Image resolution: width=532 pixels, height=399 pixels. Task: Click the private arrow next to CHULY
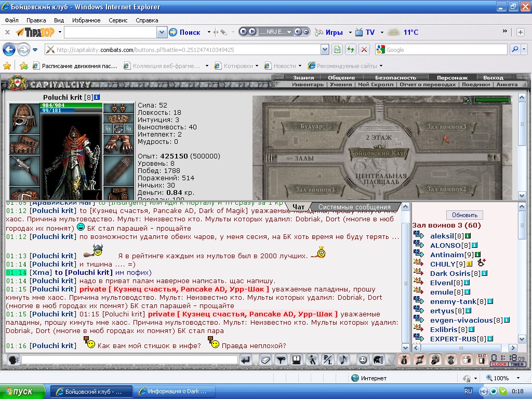coord(419,263)
